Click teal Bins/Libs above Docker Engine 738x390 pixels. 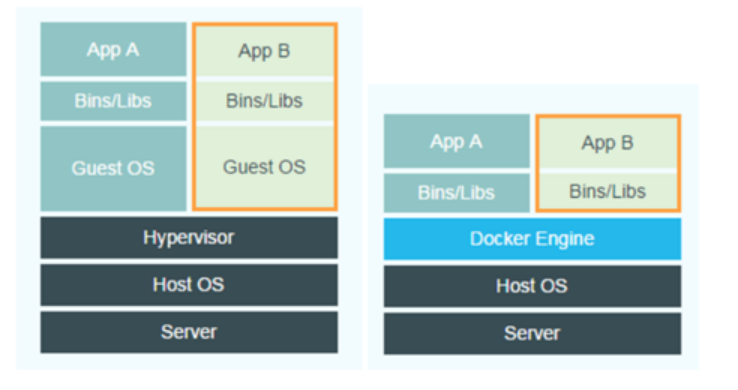coord(457,193)
